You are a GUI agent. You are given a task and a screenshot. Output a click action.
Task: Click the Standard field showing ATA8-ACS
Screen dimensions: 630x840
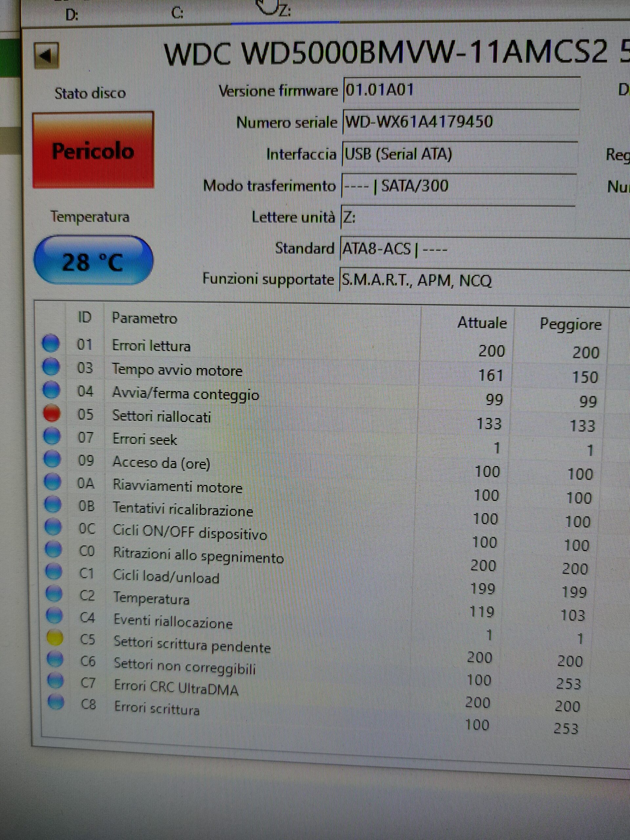tap(485, 249)
